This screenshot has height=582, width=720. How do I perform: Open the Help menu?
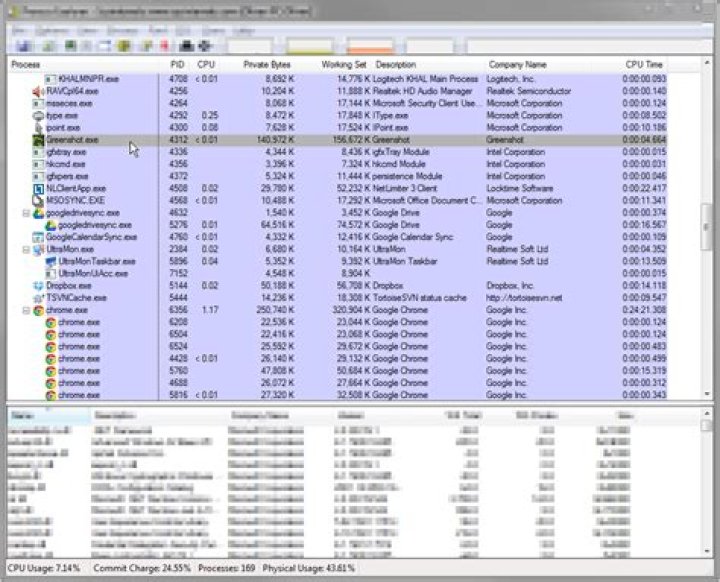(243, 31)
